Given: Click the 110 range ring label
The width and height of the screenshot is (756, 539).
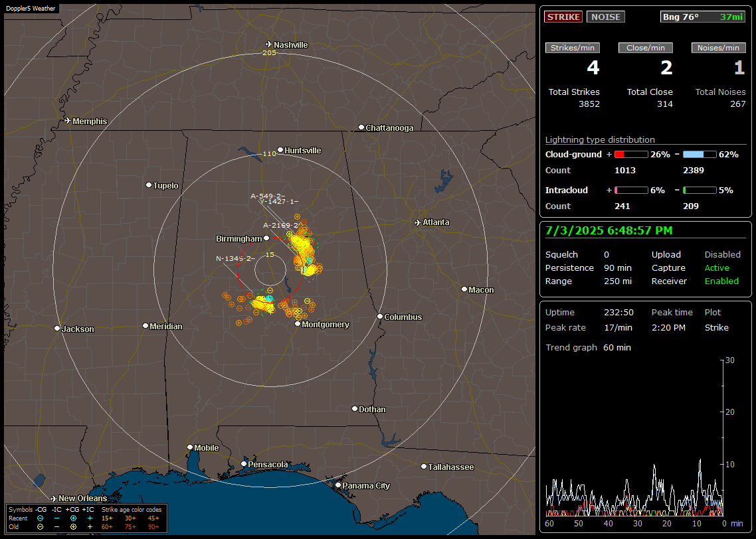Looking at the screenshot, I should pyautogui.click(x=269, y=153).
